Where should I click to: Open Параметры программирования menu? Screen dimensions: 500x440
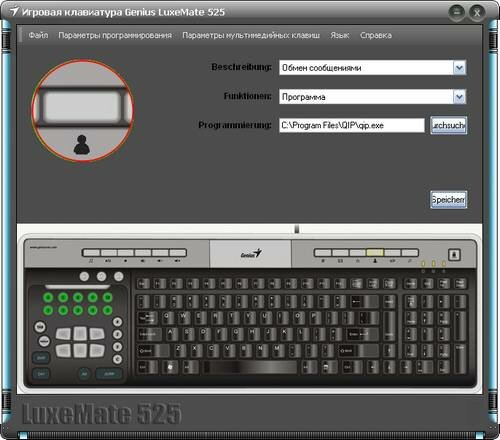[115, 35]
